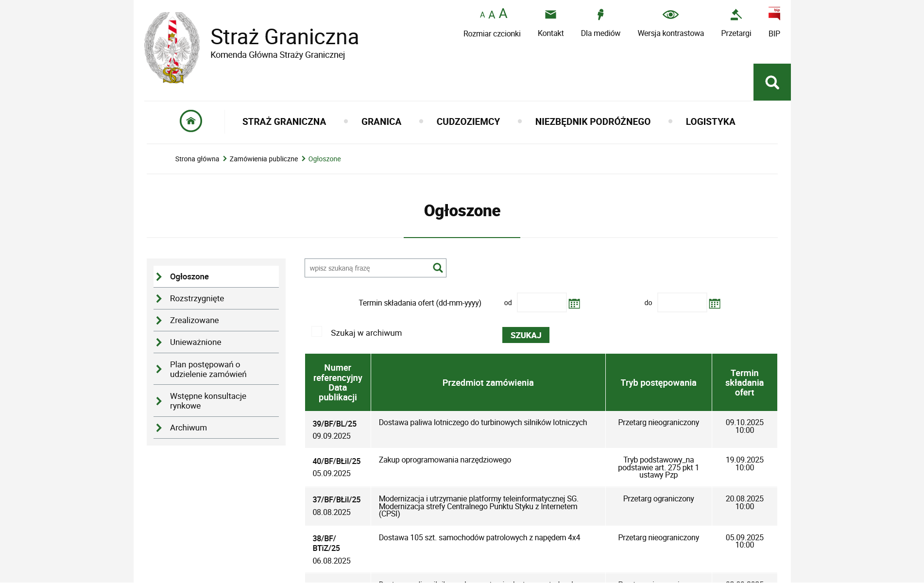The height and width of the screenshot is (583, 924).
Task: Click the home icon in navigation bar
Action: point(190,121)
